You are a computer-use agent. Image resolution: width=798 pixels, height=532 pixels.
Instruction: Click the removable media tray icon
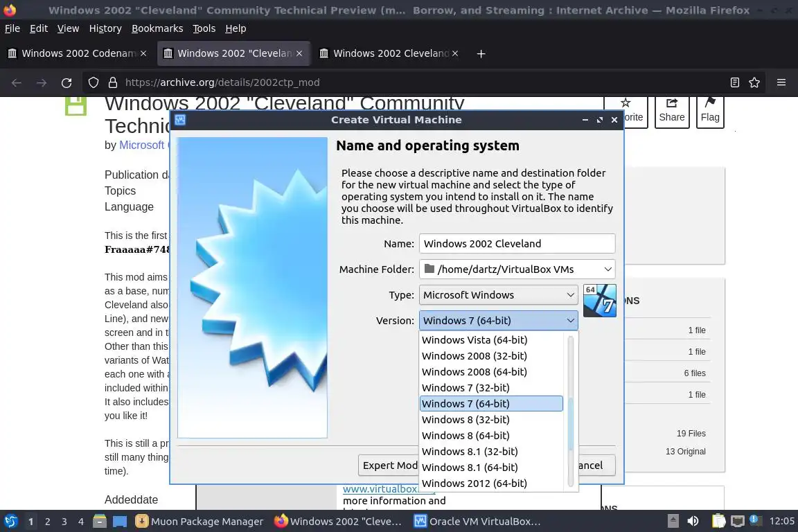click(673, 522)
